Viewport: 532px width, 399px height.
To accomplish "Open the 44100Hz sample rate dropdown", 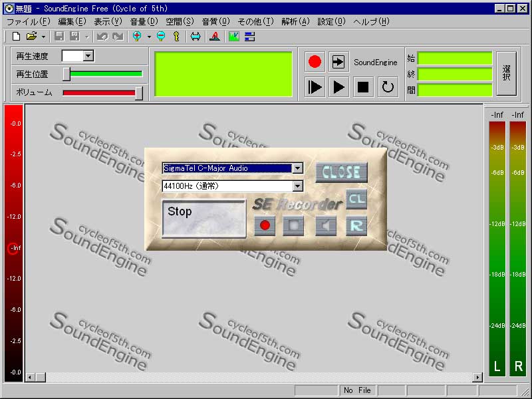I will 297,186.
